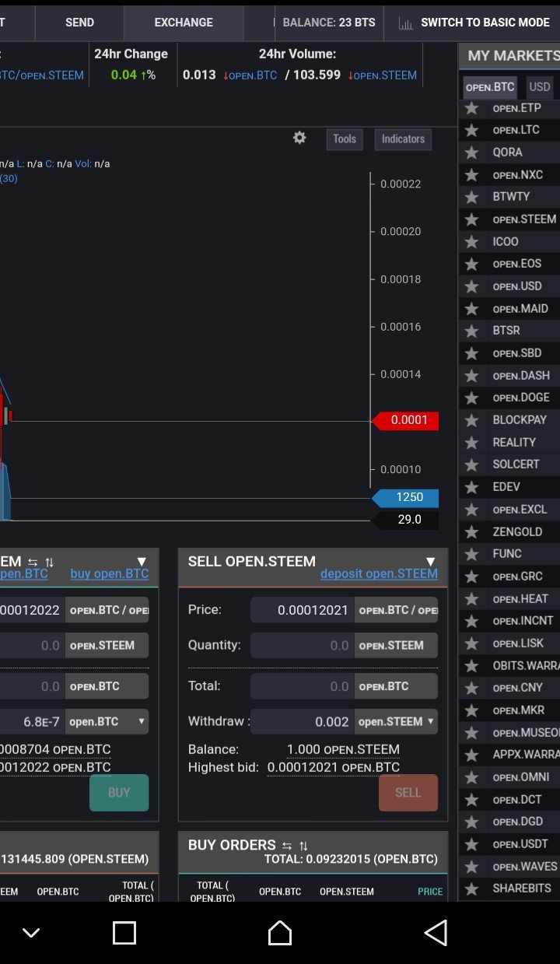
Task: Click the highest bid 0.00012021 OPEN.BTC value
Action: [x=334, y=767]
